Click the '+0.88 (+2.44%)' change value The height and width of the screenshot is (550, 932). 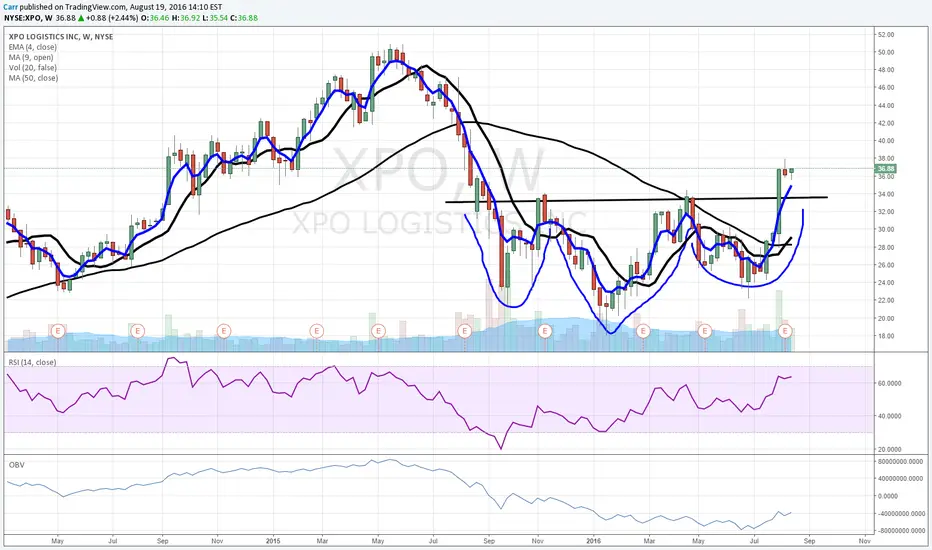click(112, 18)
